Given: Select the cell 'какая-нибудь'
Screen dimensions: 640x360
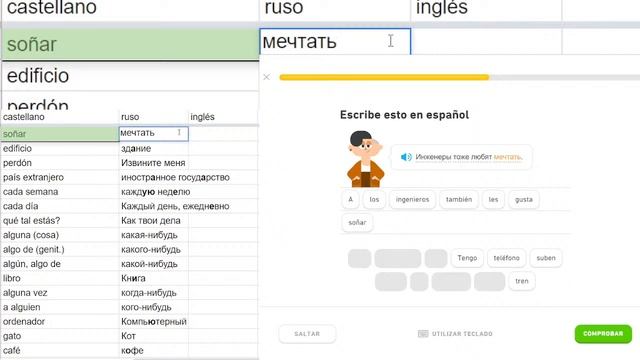Looking at the screenshot, I should pyautogui.click(x=153, y=235).
